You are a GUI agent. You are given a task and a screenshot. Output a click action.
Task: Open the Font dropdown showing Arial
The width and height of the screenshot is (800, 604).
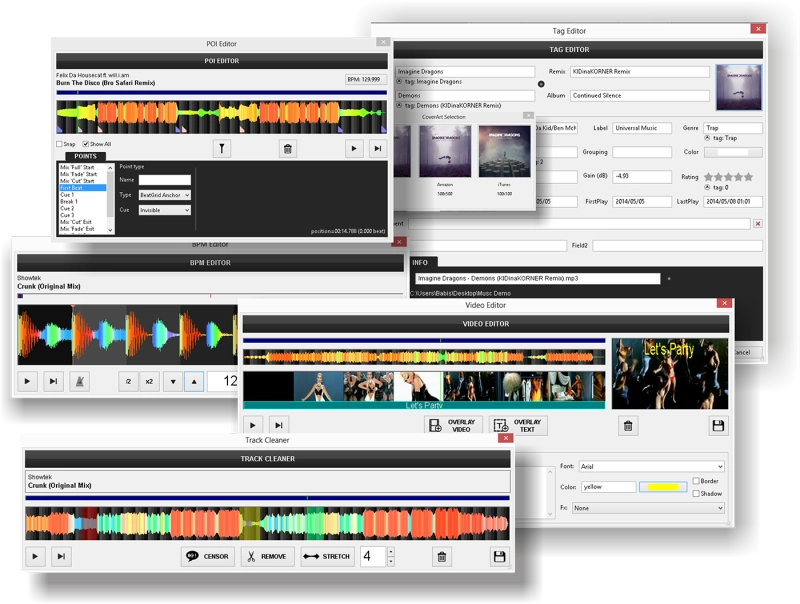pyautogui.click(x=652, y=466)
